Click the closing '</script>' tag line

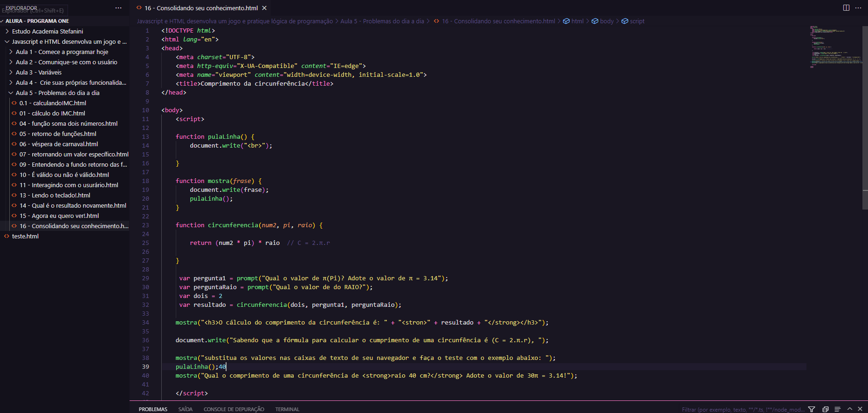pyautogui.click(x=192, y=393)
